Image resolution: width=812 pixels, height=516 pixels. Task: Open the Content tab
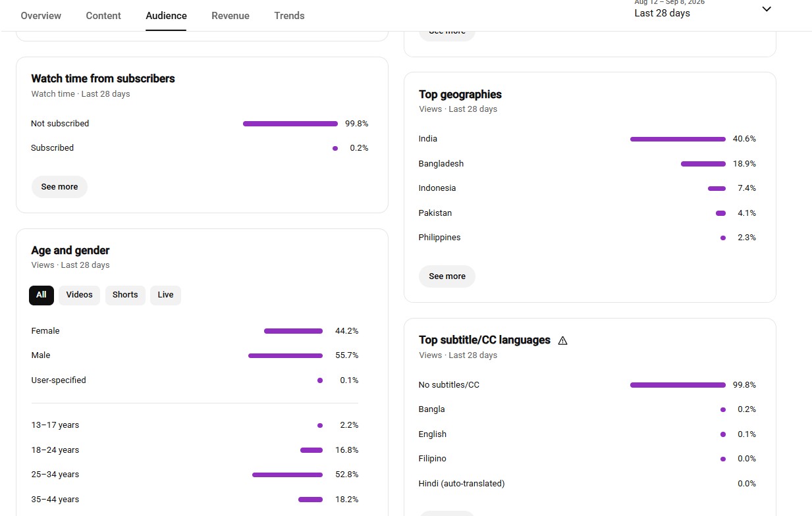tap(103, 16)
